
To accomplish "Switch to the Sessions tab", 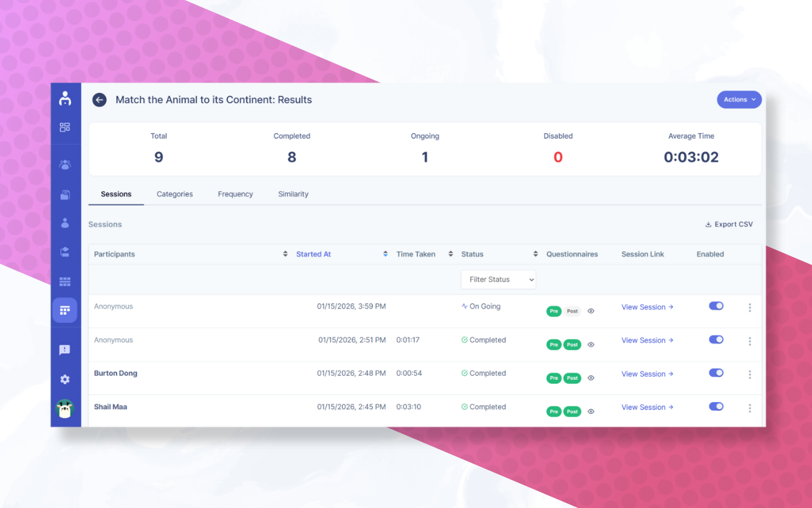I will (116, 194).
